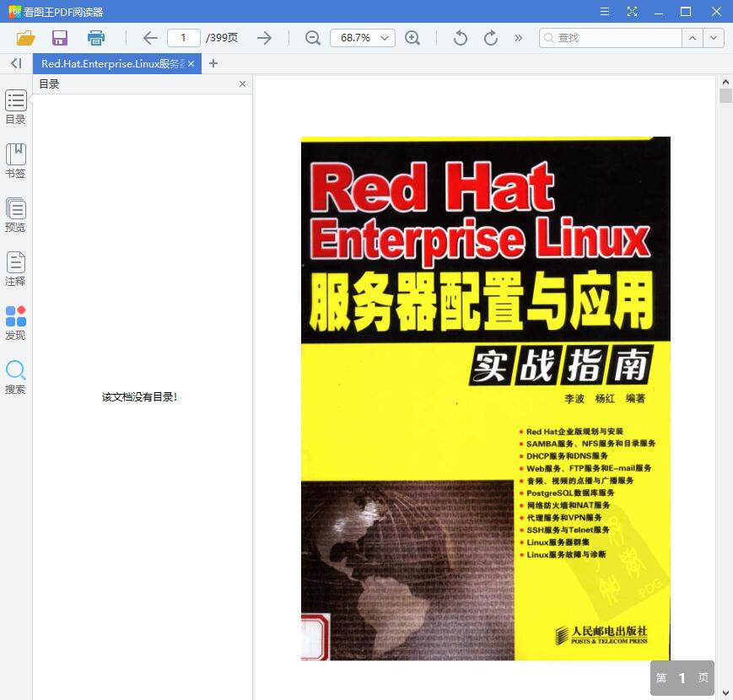
Task: Open the 注释 annotations section
Action: [15, 269]
